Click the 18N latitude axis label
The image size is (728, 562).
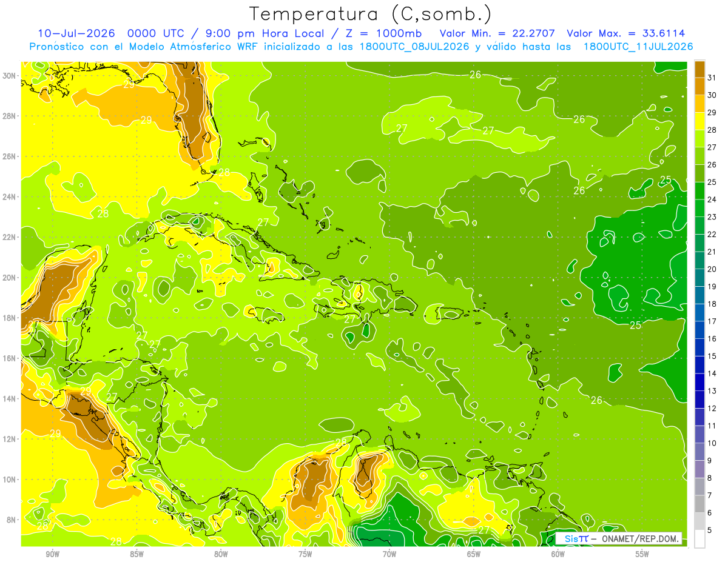pyautogui.click(x=9, y=318)
